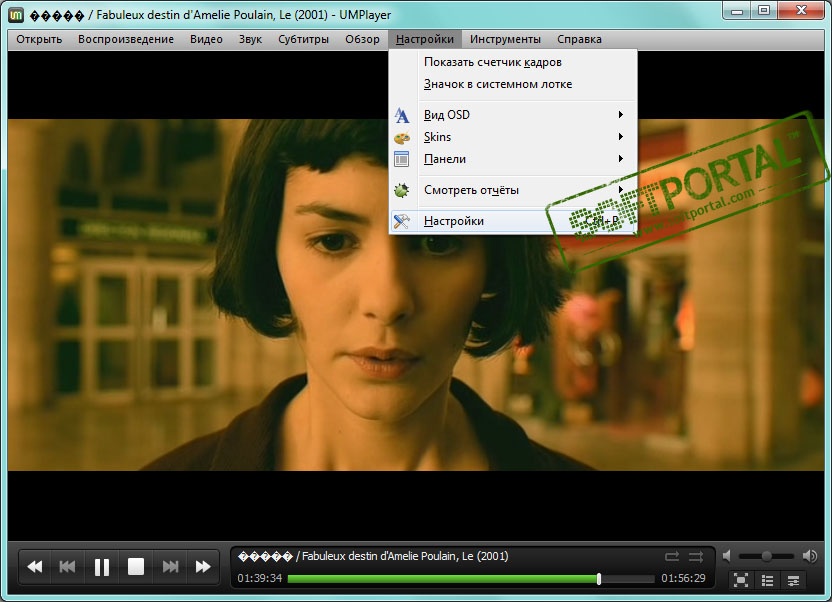Click the track title in the player display

373,556
